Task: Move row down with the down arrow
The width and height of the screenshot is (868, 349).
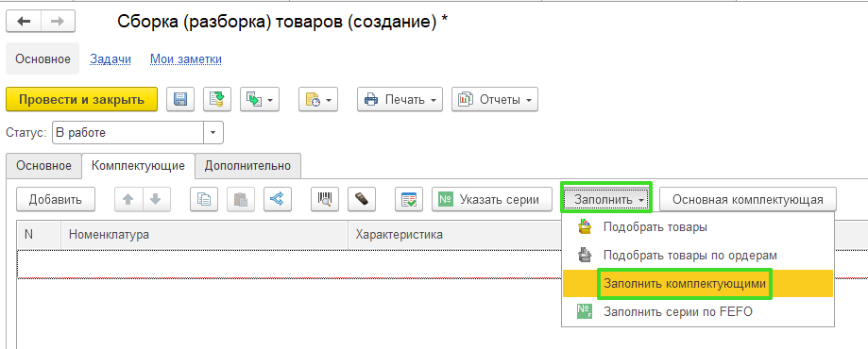Action: point(157,200)
